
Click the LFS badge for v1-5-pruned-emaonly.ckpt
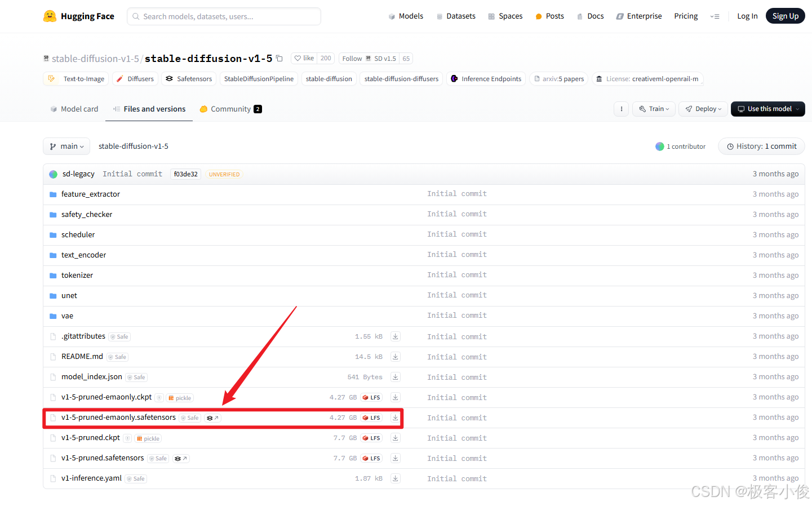(371, 398)
